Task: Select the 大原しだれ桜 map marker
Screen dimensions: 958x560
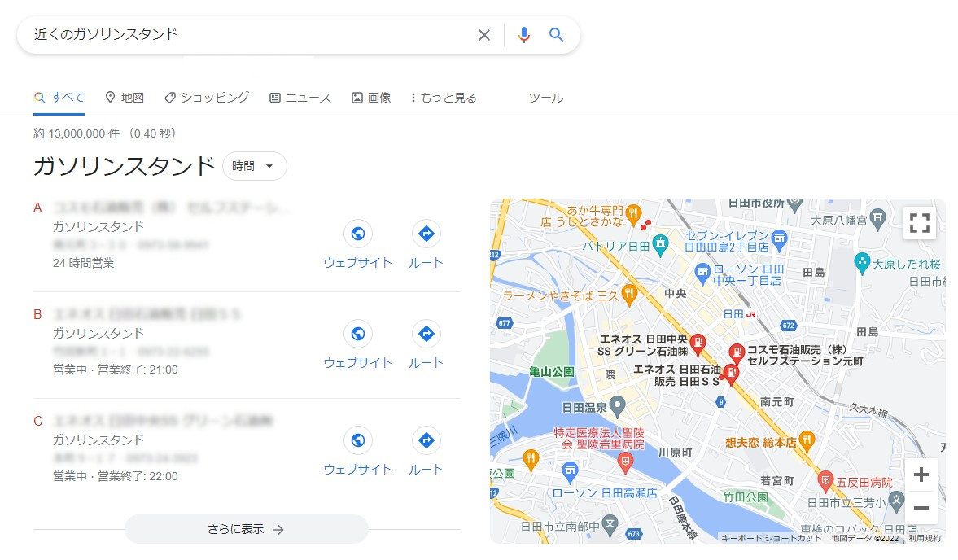Action: (861, 263)
